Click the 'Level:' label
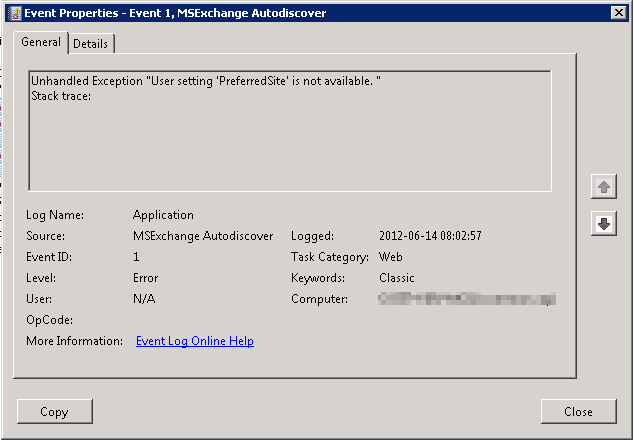 (41, 278)
